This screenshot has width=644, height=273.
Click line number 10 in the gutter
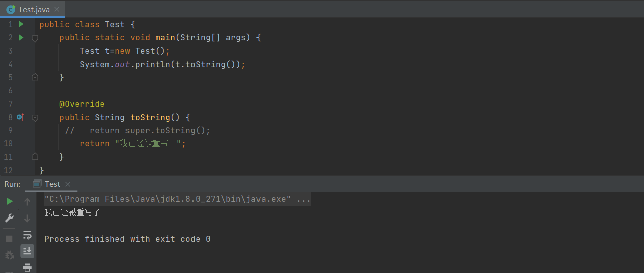click(x=8, y=143)
